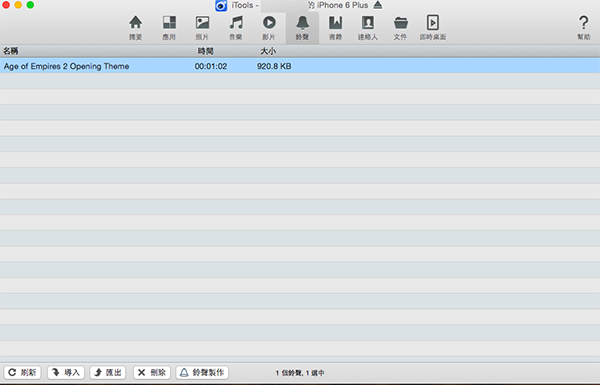Sort list by Size (大小) column header
The height and width of the screenshot is (385, 600).
click(268, 51)
